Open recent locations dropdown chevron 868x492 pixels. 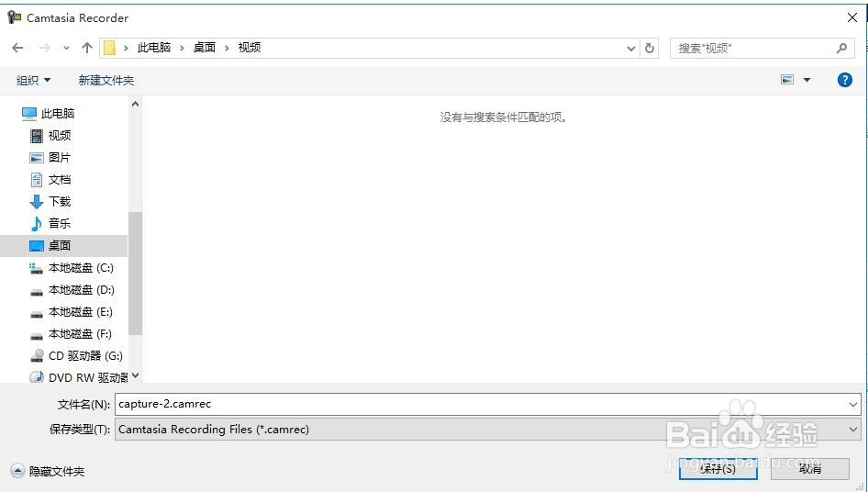coord(66,49)
